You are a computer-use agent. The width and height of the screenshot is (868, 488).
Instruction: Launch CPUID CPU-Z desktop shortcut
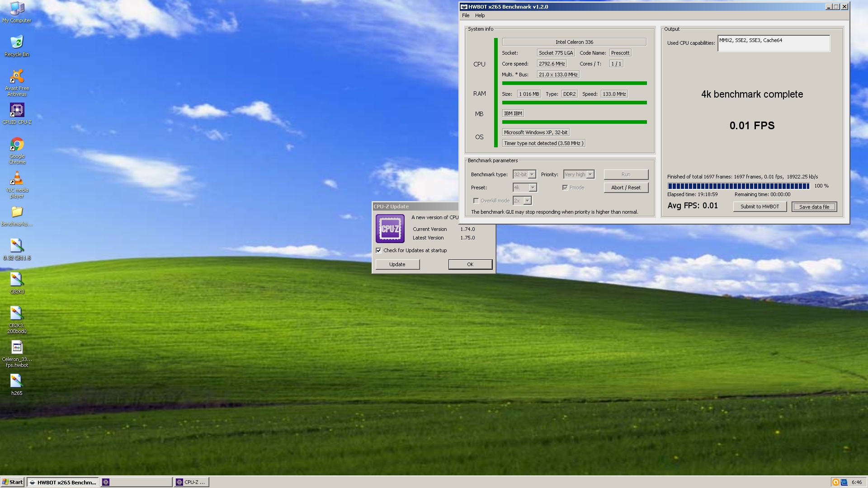tap(17, 113)
